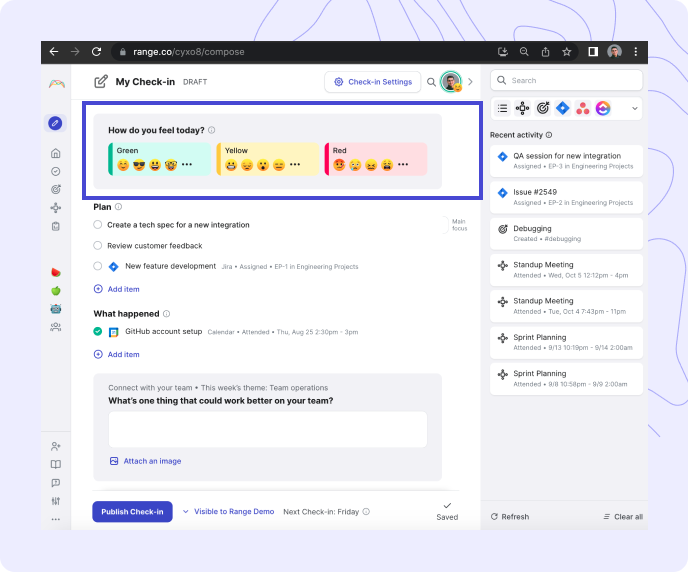This screenshot has width=688, height=572.
Task: Focus the right panel Search field
Action: click(566, 80)
